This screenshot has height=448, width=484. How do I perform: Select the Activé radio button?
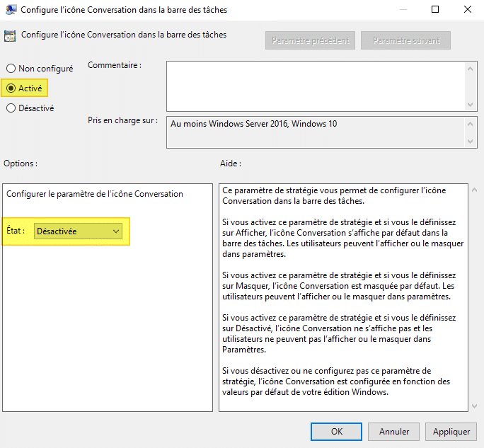click(x=24, y=88)
